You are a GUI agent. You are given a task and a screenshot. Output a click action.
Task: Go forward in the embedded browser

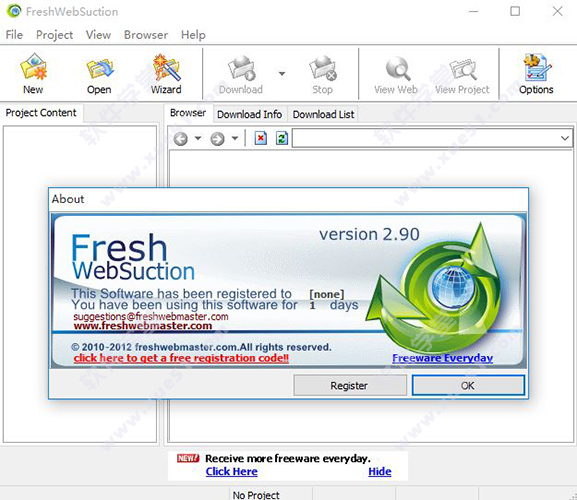217,139
